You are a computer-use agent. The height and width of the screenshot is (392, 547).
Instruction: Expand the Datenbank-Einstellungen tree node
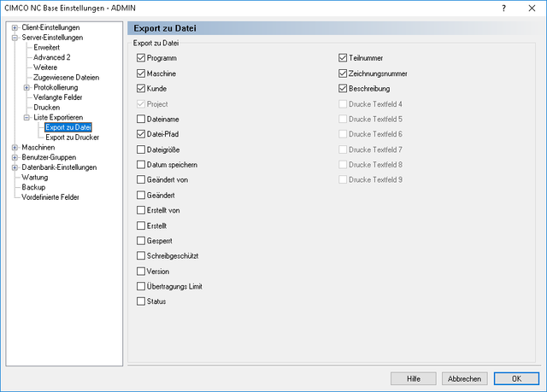click(15, 167)
